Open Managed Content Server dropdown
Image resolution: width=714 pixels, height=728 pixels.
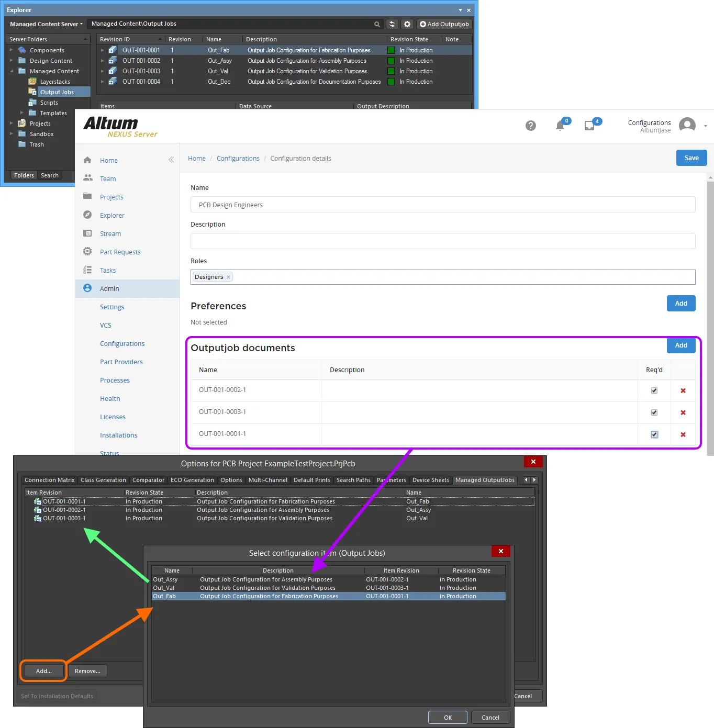[x=46, y=24]
